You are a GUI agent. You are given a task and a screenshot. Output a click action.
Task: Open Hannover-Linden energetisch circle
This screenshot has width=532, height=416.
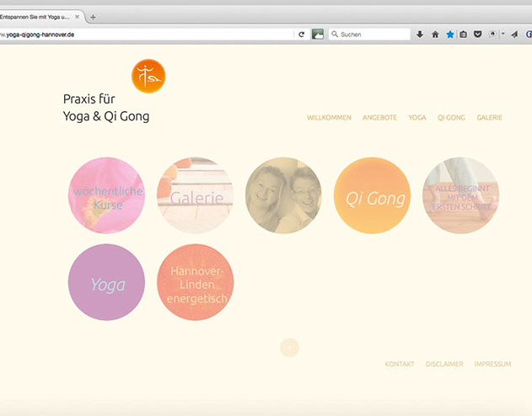click(195, 282)
